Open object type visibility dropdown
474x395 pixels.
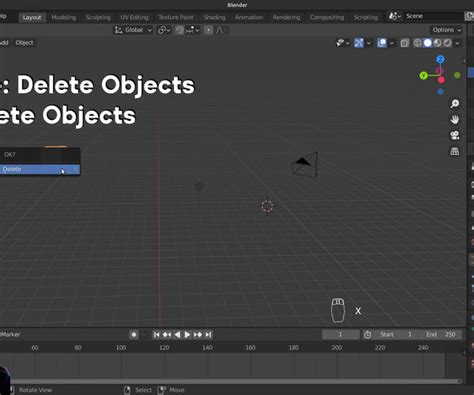342,43
